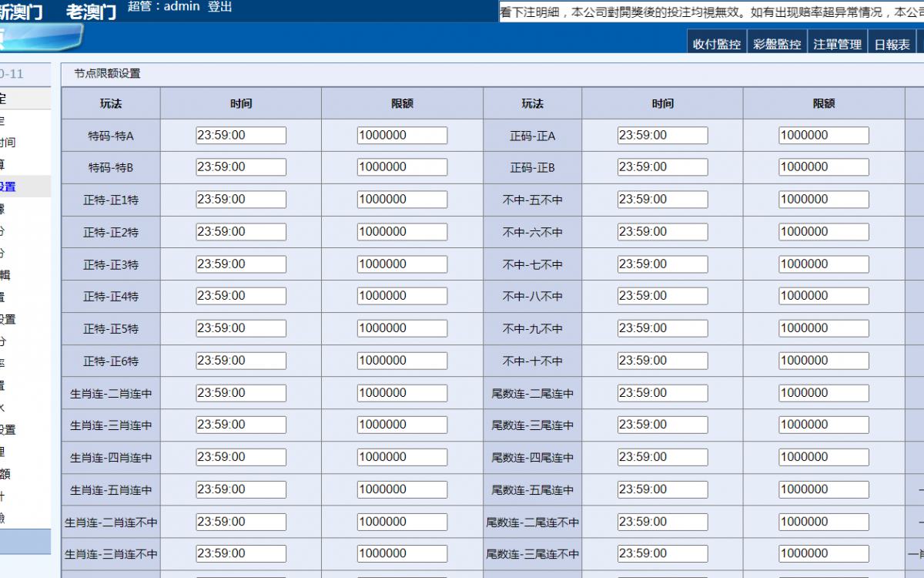Click the time field for 正特-正5特
924x578 pixels.
[x=241, y=328]
